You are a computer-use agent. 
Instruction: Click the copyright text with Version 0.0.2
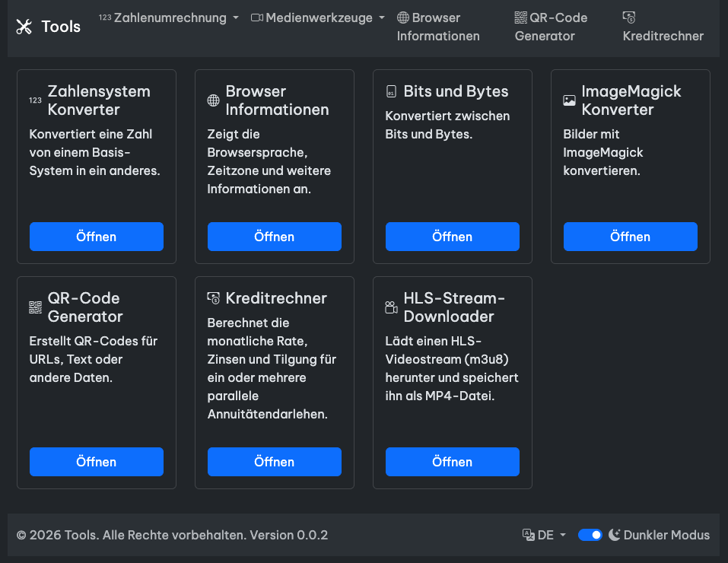click(172, 535)
